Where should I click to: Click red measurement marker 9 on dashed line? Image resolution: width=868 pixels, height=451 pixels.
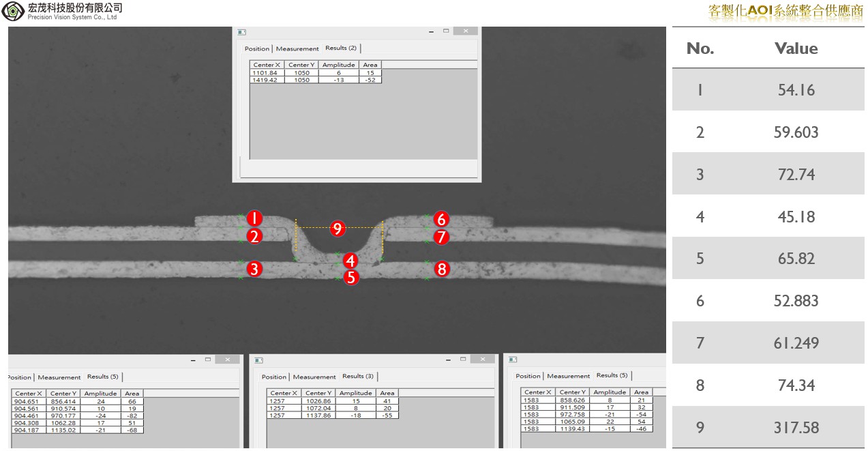click(337, 229)
